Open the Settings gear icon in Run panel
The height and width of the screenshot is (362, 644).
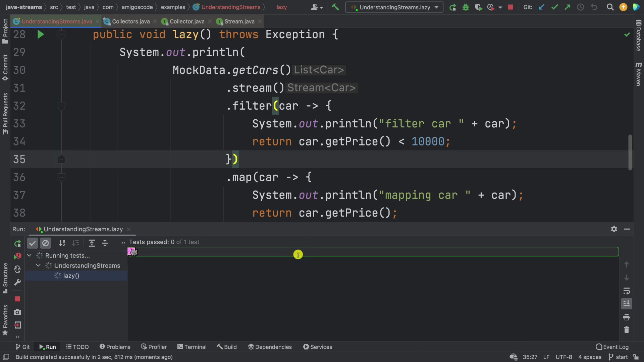coord(614,229)
